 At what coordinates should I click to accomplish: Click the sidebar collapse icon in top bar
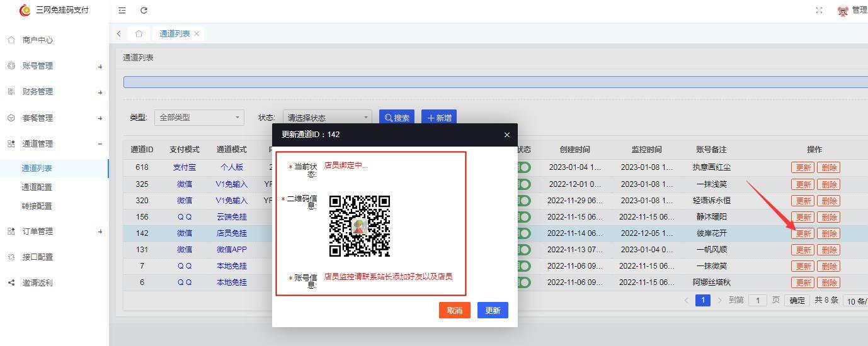point(122,10)
